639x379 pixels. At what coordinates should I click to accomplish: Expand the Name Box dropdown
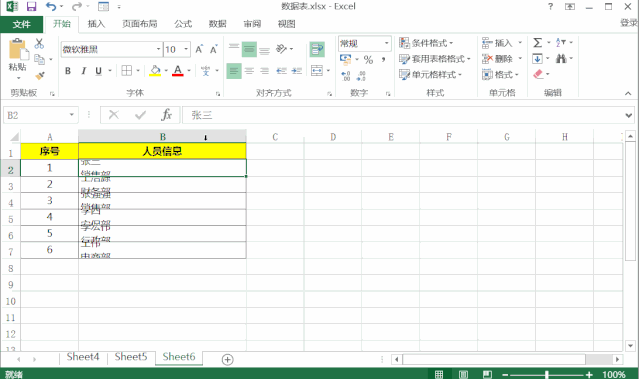click(71, 115)
